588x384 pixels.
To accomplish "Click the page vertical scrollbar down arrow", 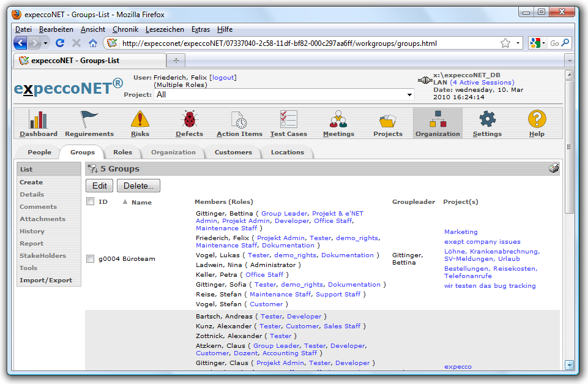I will (570, 364).
